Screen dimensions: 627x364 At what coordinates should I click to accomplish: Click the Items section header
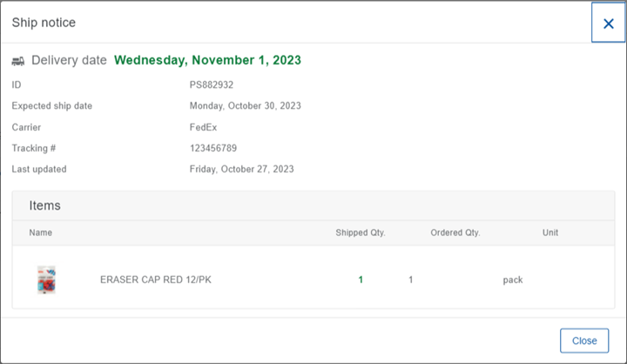click(44, 206)
